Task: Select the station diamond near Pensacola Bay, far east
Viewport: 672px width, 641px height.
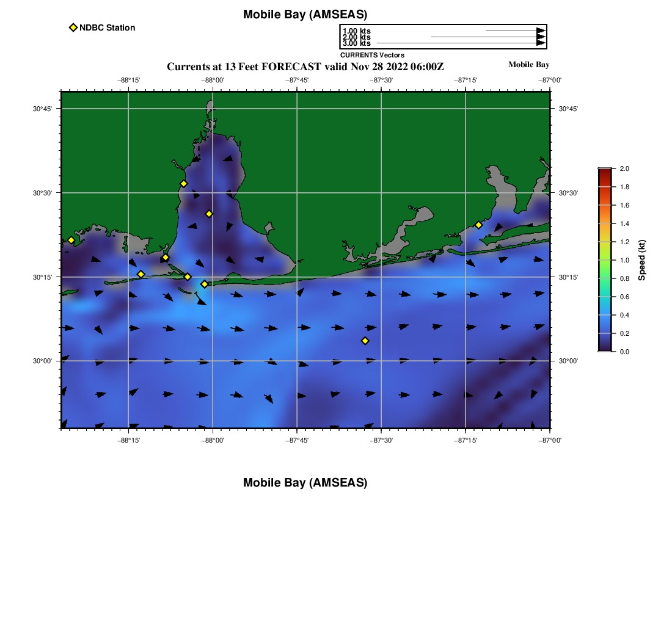Action: pos(478,225)
